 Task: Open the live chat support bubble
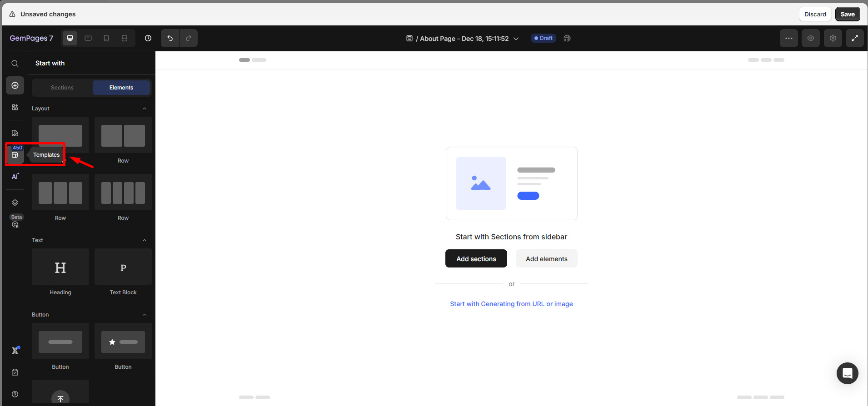click(847, 373)
